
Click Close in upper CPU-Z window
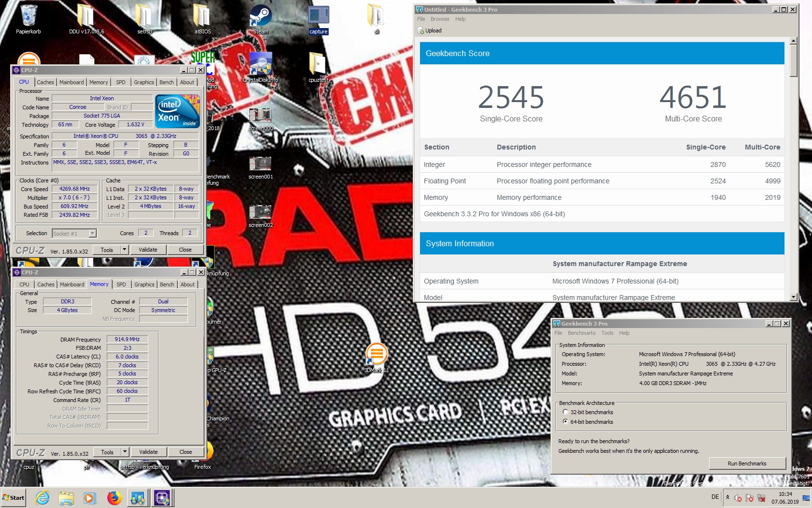coord(185,250)
